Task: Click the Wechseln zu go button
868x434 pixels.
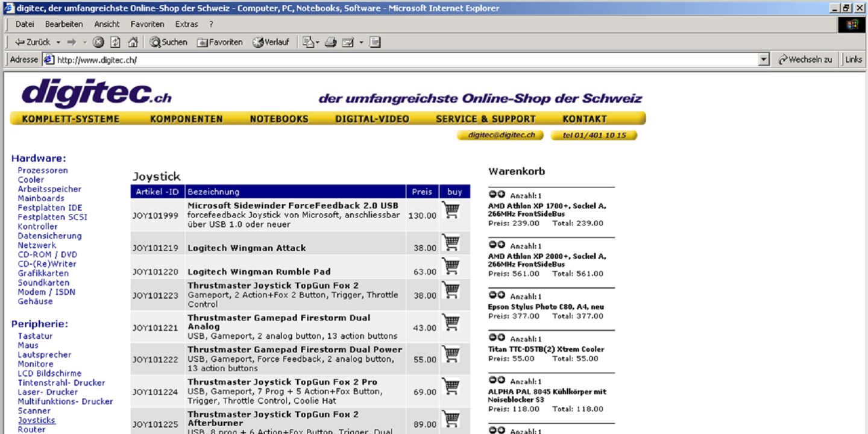Action: click(806, 60)
